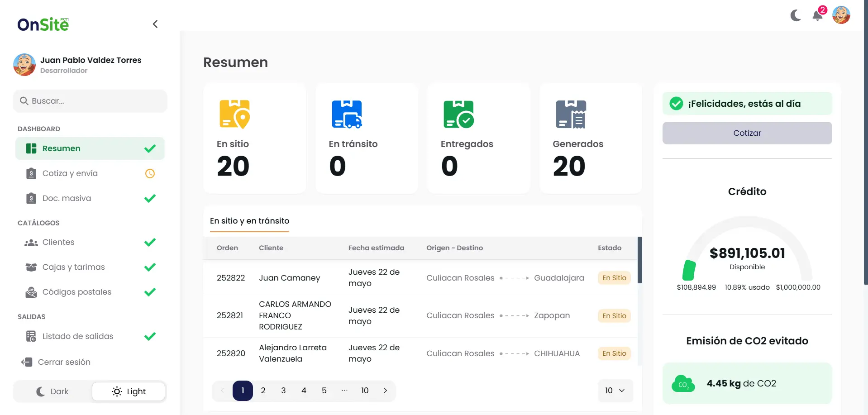Click the Estado column header
The width and height of the screenshot is (868, 415).
pos(610,248)
